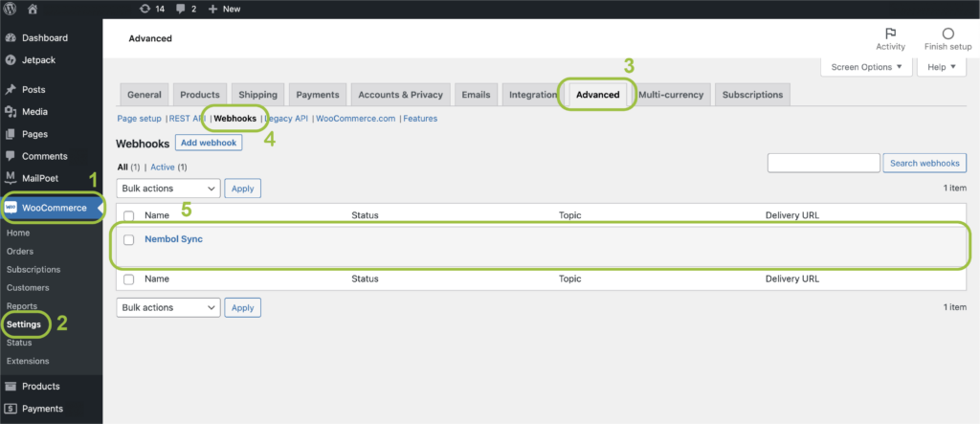Open the Webhooks sub-link
Screen dimensions: 980x424
point(235,118)
